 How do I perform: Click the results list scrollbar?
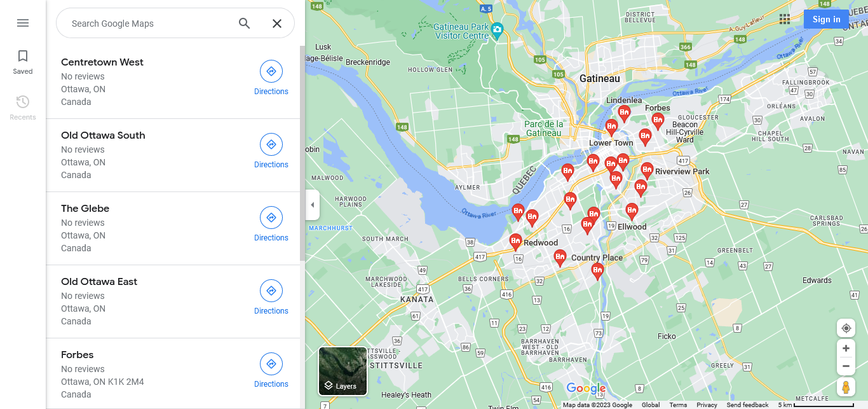coord(302,153)
